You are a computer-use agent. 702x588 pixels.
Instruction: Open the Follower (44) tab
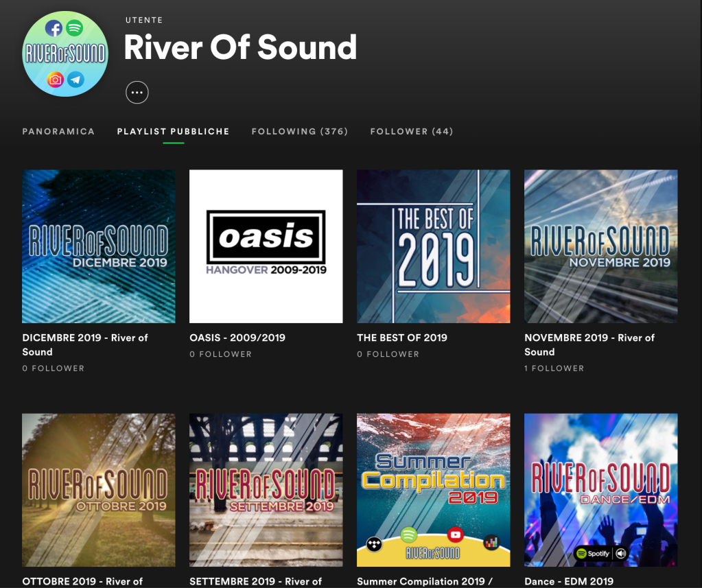(x=411, y=131)
